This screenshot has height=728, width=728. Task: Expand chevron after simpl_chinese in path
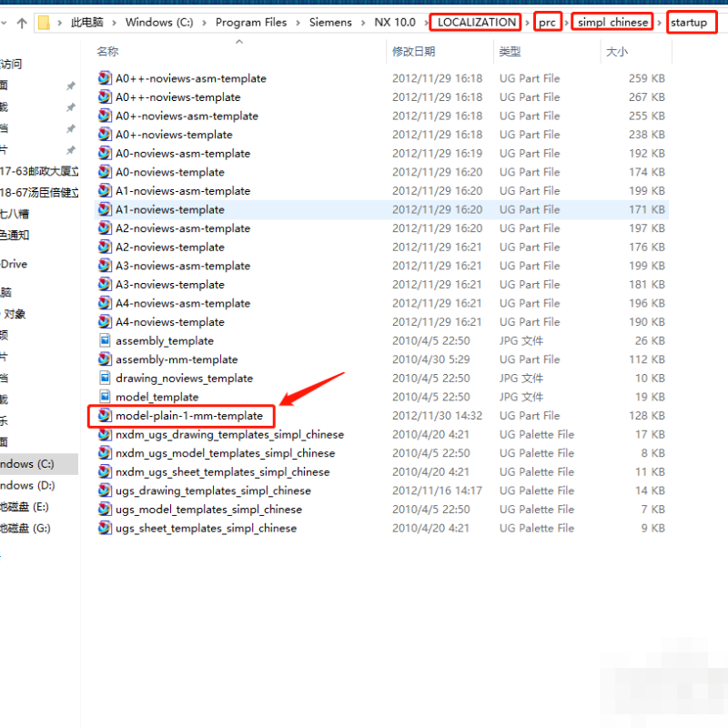click(659, 23)
